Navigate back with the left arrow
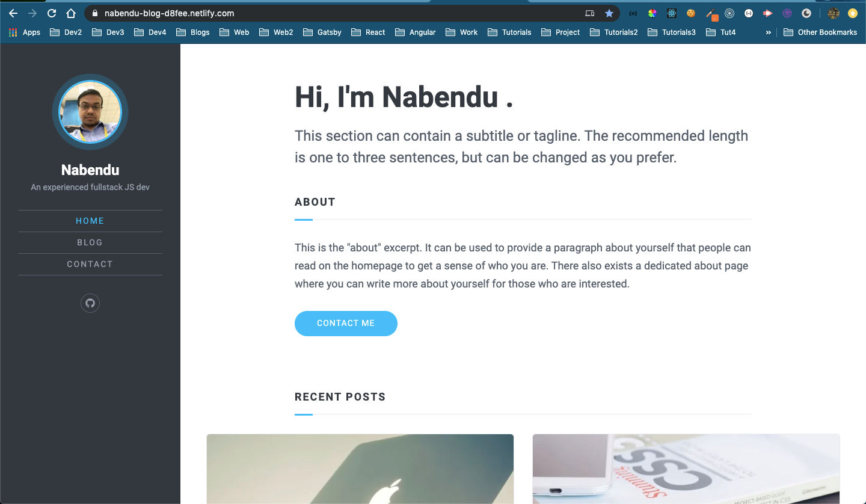 [13, 13]
